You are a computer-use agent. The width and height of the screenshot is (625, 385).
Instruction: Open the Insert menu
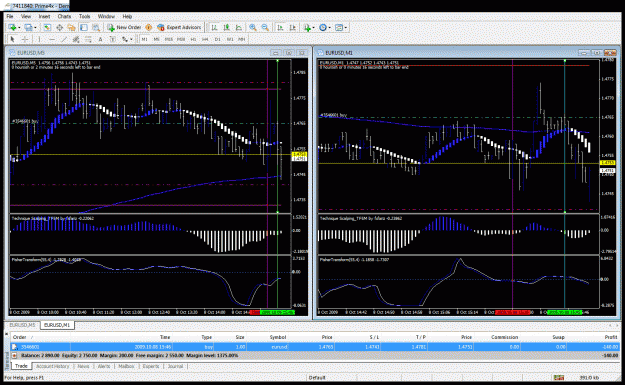(x=44, y=16)
